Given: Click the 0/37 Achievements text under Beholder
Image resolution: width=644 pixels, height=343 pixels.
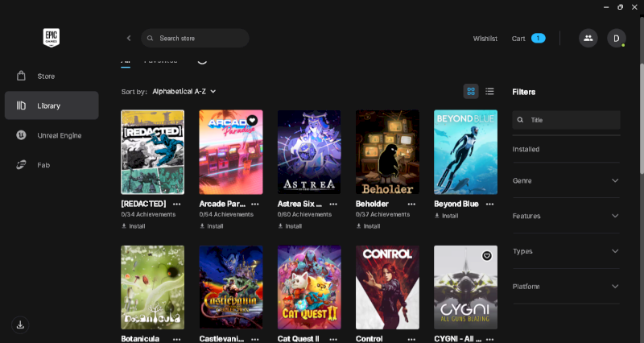Looking at the screenshot, I should (x=383, y=214).
